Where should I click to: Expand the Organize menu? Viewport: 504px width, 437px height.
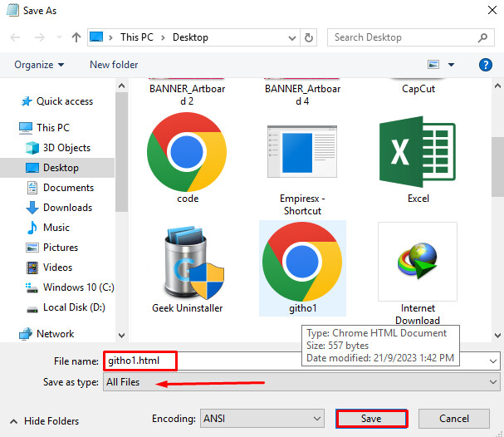(x=39, y=65)
